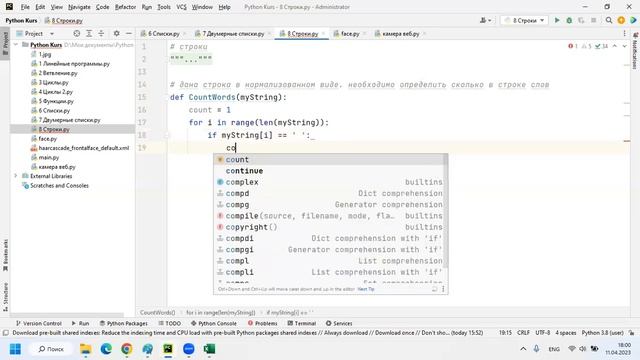The image size is (640, 360).
Task: Open the File menu
Action: point(25,7)
